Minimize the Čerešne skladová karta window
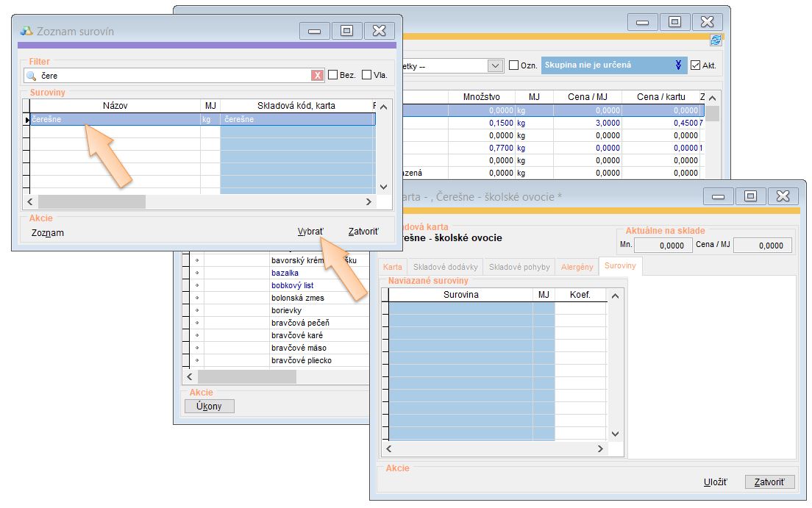 tap(719, 196)
